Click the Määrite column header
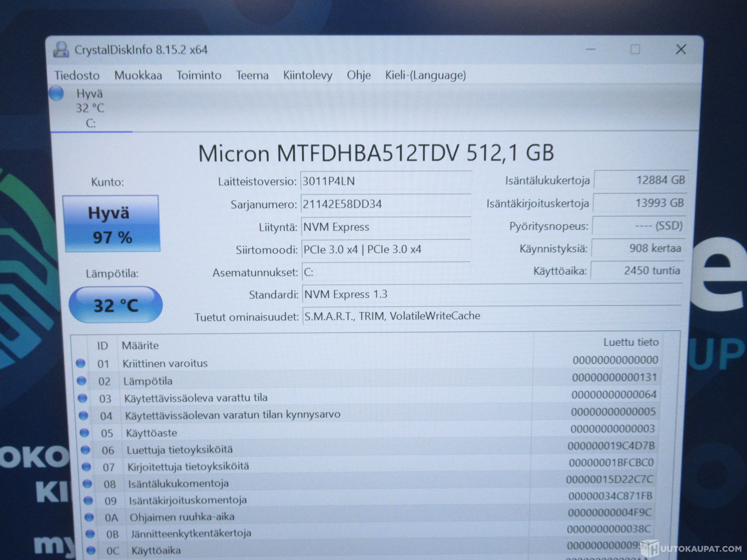The height and width of the screenshot is (560, 747). click(140, 345)
